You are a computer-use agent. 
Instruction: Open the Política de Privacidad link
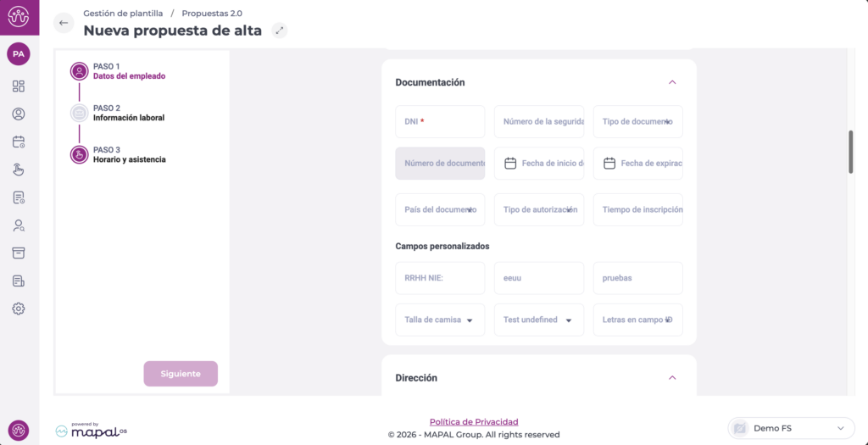pyautogui.click(x=473, y=421)
